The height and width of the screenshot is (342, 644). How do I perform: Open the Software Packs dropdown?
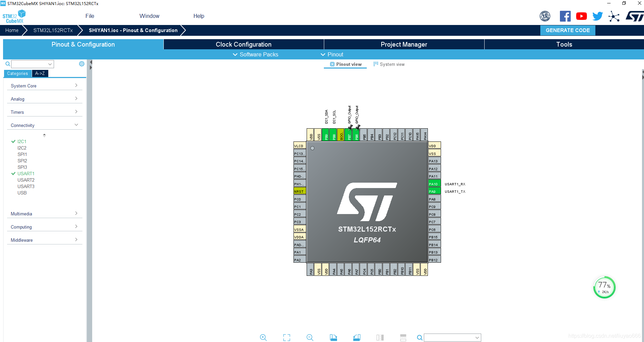click(256, 54)
